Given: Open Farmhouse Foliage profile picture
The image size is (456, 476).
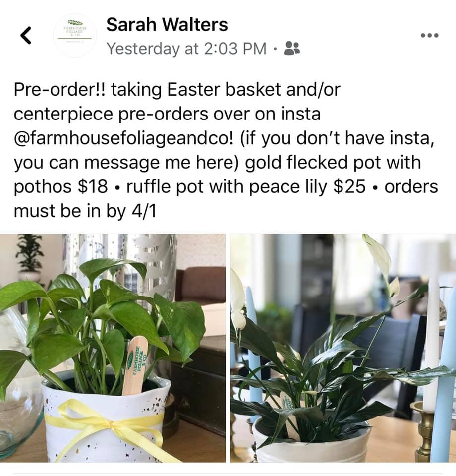Looking at the screenshot, I should coord(75,35).
